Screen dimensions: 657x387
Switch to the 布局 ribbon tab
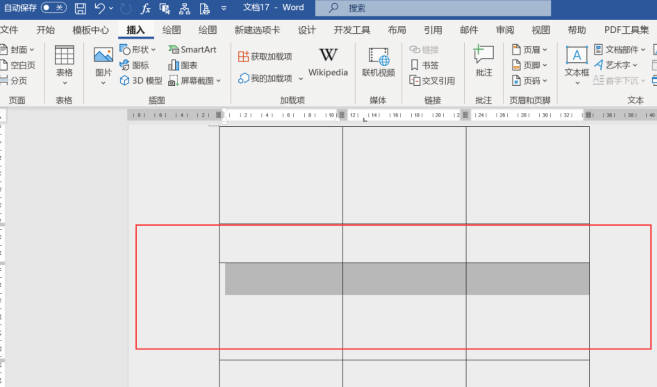(397, 30)
